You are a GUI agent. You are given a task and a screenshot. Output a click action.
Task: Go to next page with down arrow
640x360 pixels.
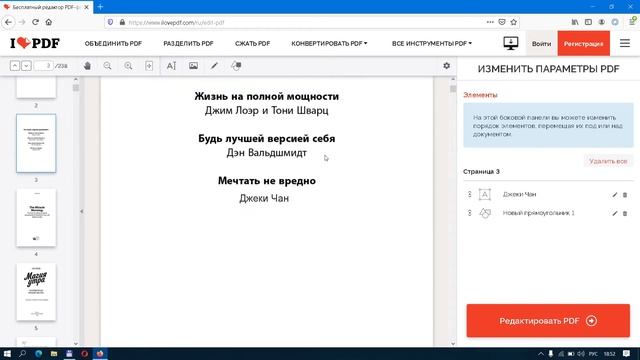tap(26, 66)
